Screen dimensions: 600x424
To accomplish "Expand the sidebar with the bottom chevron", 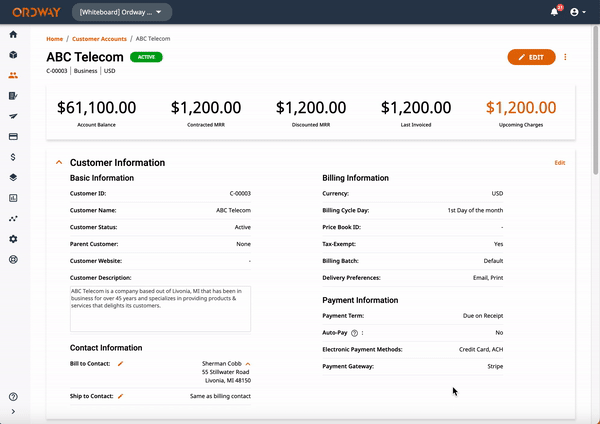I will click(x=13, y=412).
